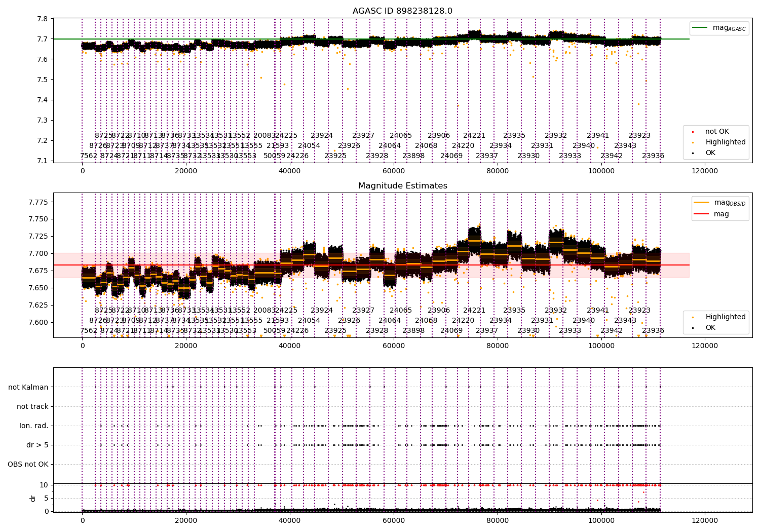Select 'not OK' legend entry in top panel

(x=717, y=131)
